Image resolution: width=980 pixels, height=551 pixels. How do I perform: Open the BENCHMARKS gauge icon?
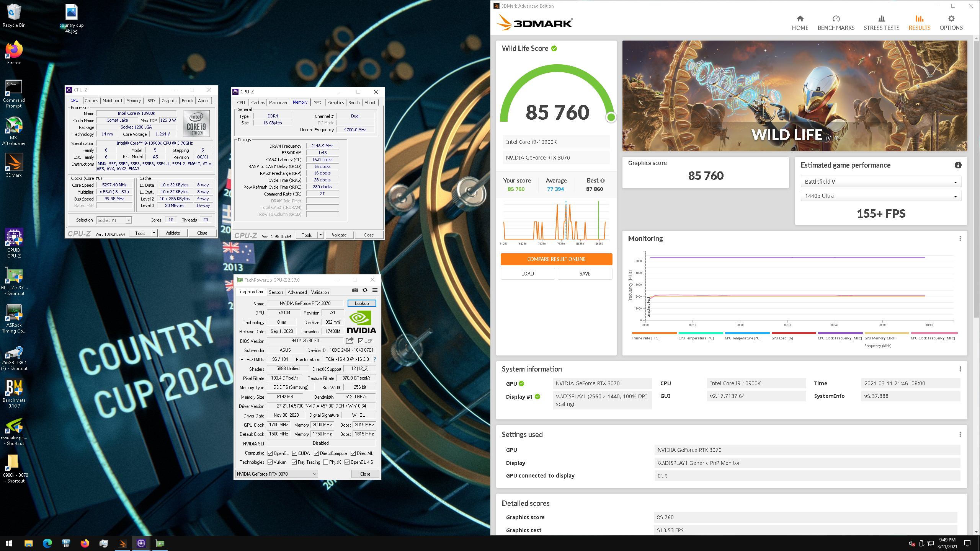coord(836,19)
